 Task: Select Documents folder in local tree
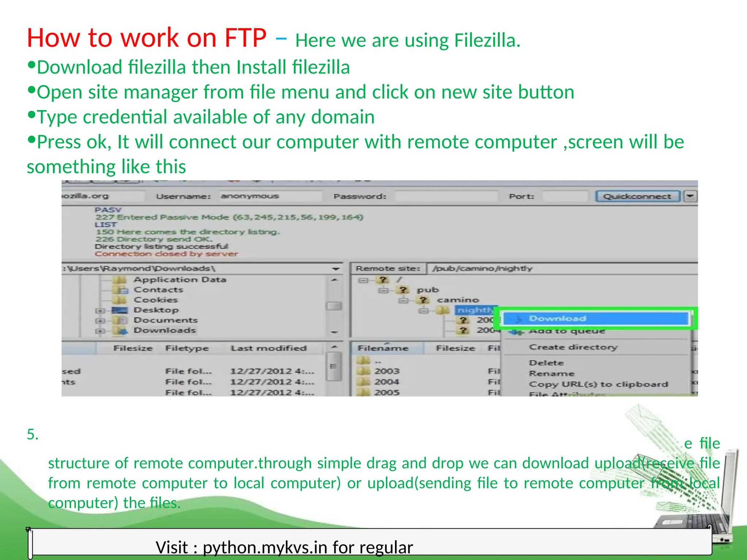coord(166,320)
